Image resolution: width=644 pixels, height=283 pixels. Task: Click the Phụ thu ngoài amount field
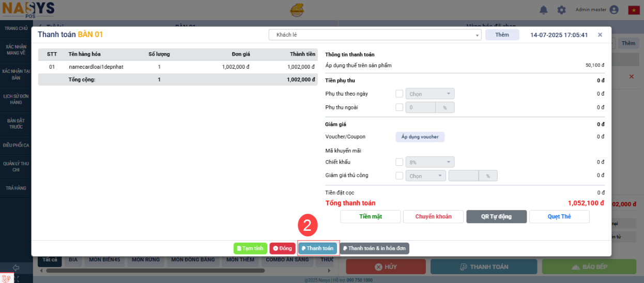[421, 107]
